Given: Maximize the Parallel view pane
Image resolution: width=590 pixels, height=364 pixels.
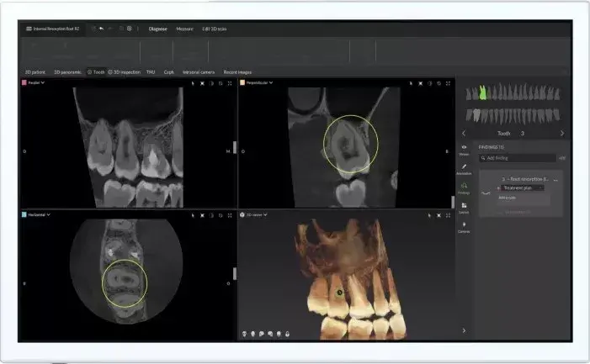Looking at the screenshot, I should point(230,83).
